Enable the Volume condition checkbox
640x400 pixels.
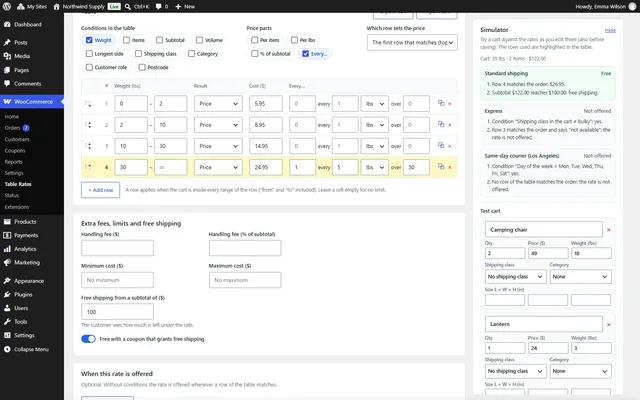[199, 40]
